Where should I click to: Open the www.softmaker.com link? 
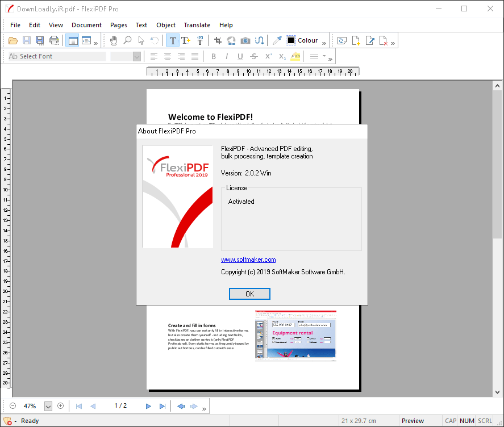tap(248, 259)
